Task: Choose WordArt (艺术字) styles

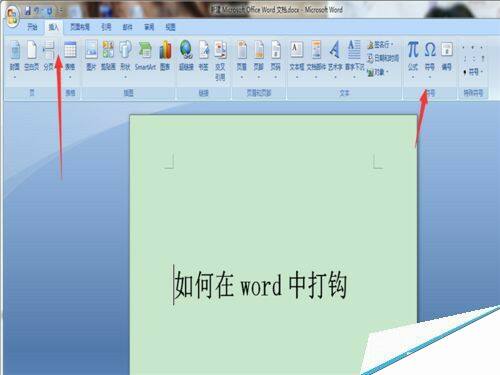Action: [335, 59]
